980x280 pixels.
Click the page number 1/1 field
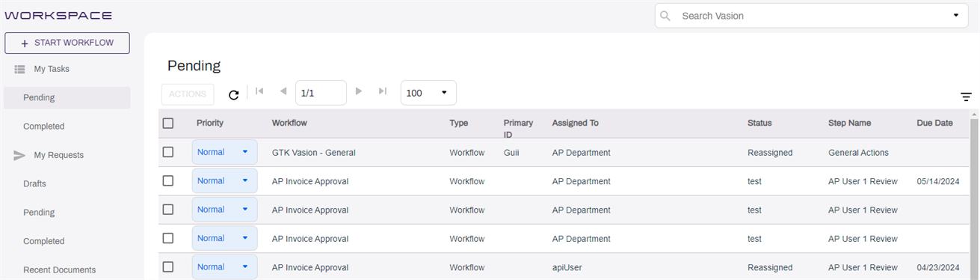[x=321, y=93]
